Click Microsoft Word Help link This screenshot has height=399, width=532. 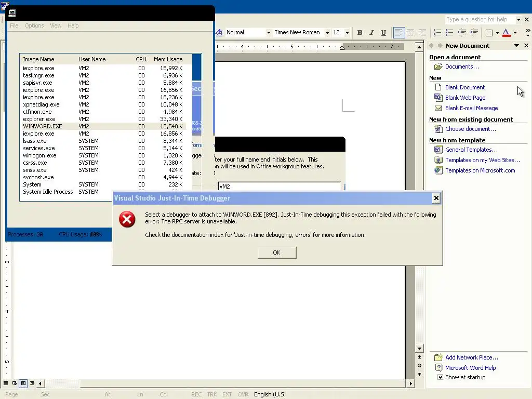click(x=470, y=368)
